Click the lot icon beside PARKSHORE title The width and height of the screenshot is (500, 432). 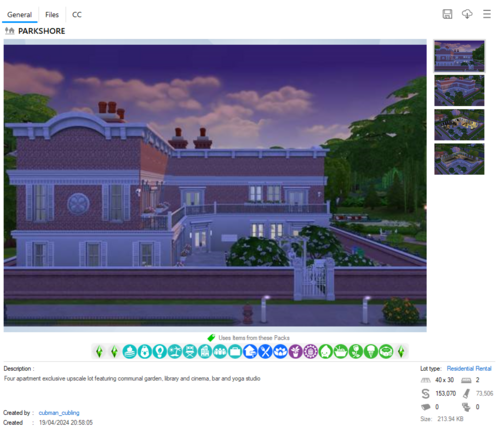pyautogui.click(x=10, y=31)
